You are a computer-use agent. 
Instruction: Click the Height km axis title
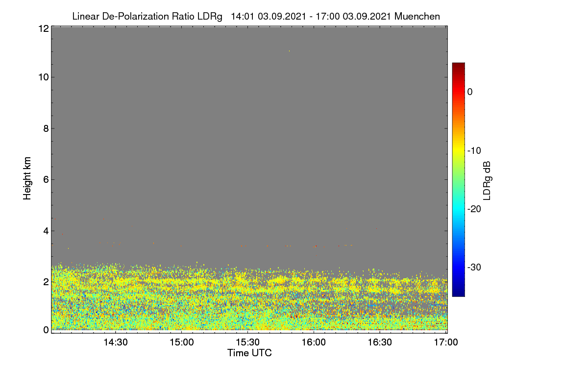(x=27, y=178)
